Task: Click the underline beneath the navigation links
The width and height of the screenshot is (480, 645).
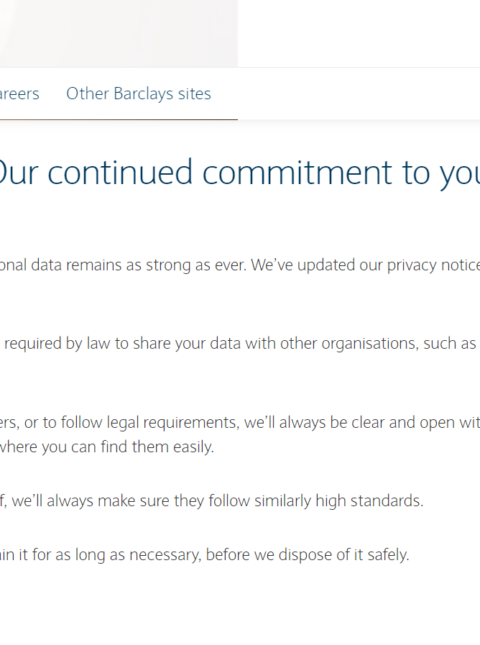Action: tap(118, 120)
